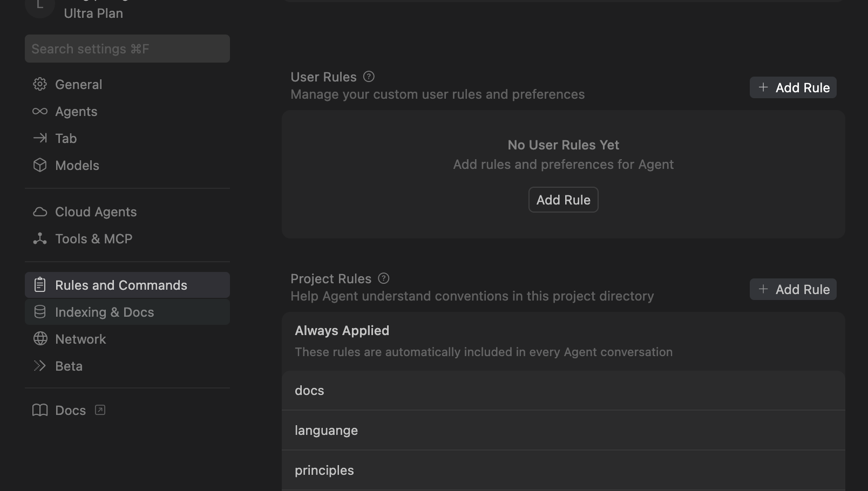
Task: Add a rule via User Rules header button
Action: coord(793,87)
